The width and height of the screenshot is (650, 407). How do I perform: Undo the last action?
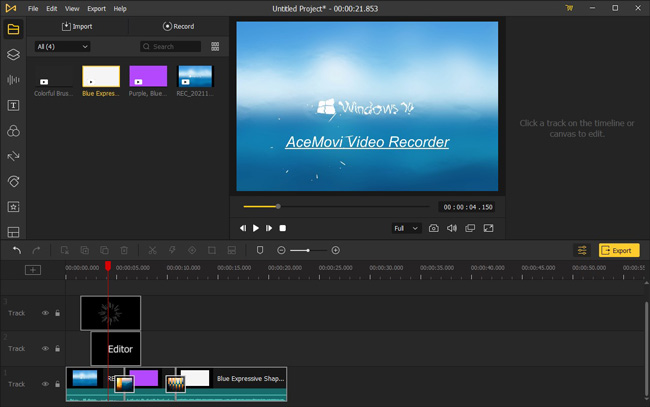pos(17,250)
